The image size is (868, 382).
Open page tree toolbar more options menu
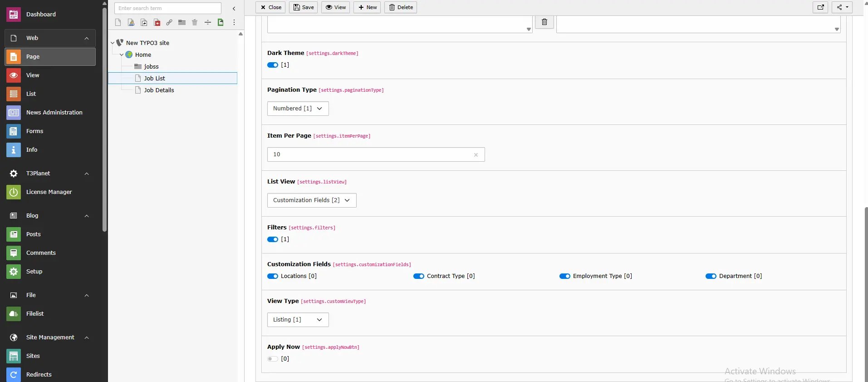(x=234, y=22)
